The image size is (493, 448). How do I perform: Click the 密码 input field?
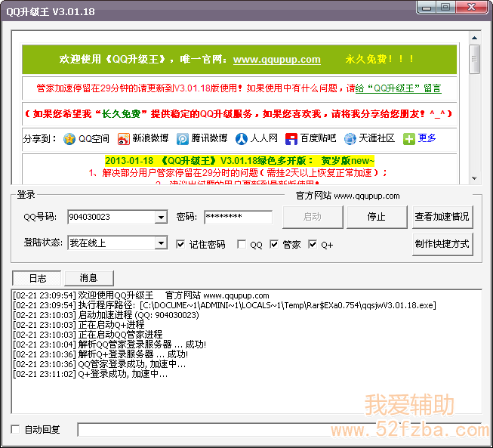(238, 217)
